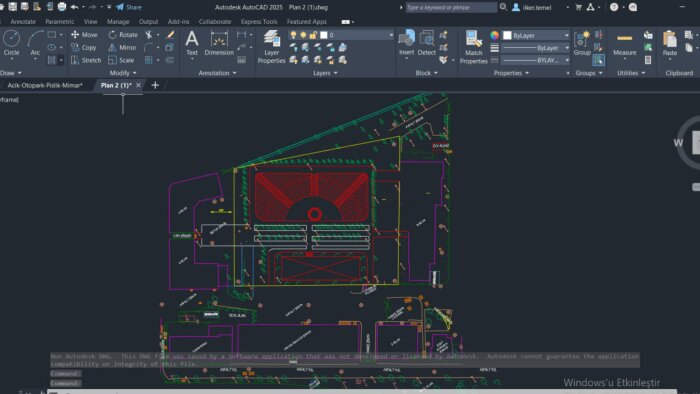700x394 pixels.
Task: Insert a Table from Annotation panel
Action: click(x=242, y=60)
